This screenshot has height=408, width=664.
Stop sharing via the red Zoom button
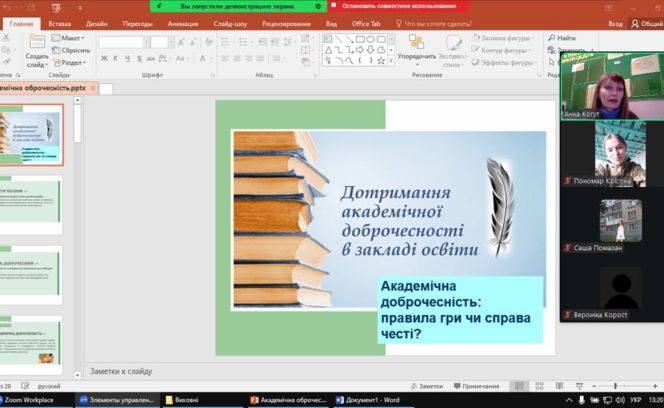(398, 6)
